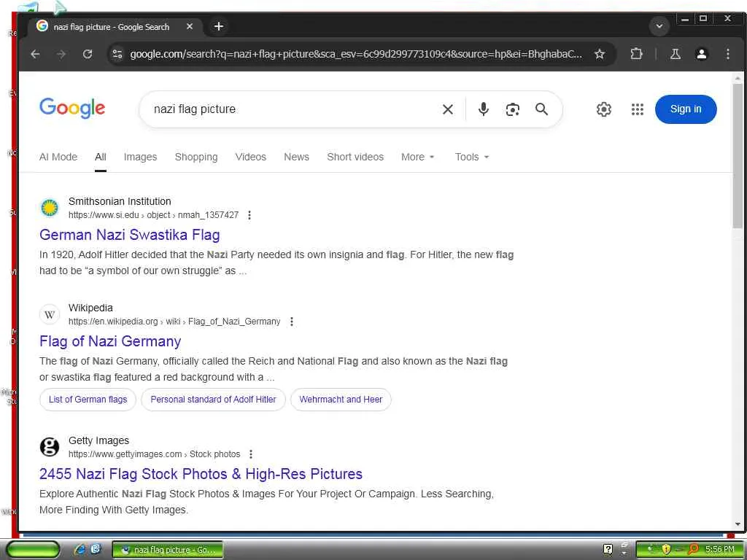Click the page vertical scrollbar thumb
Screen dimensions: 747x560
coord(738,157)
